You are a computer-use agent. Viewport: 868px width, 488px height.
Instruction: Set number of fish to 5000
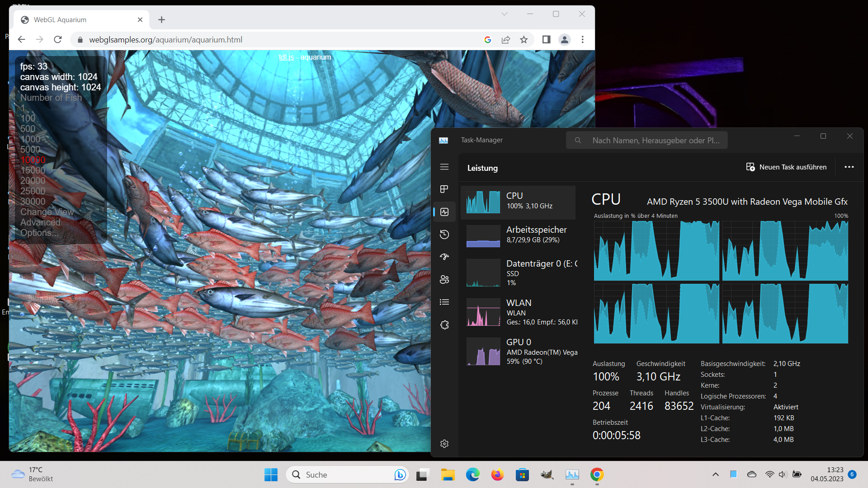click(x=30, y=150)
